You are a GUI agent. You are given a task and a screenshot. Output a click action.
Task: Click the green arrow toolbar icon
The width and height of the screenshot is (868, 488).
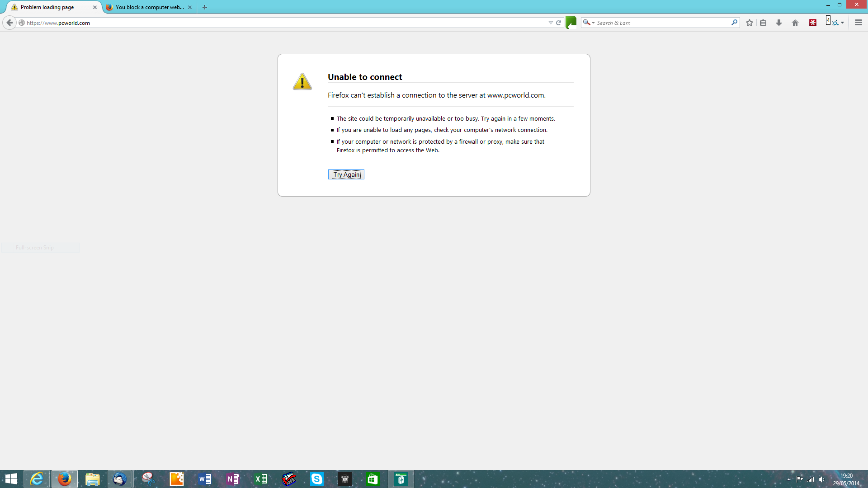pyautogui.click(x=571, y=22)
